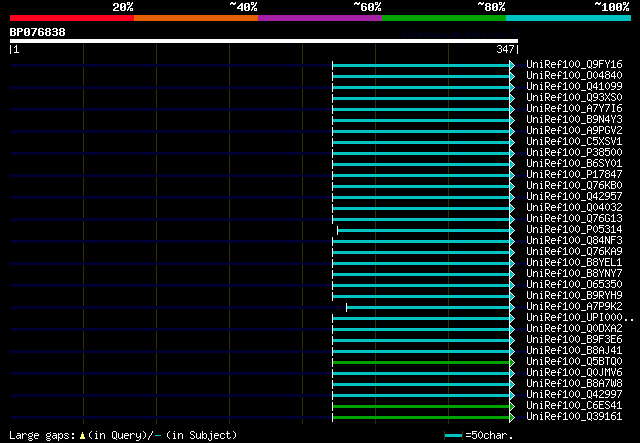640x443 pixels.
Task: Click the yellow large-gap query marker in legend
Action: click(82, 436)
